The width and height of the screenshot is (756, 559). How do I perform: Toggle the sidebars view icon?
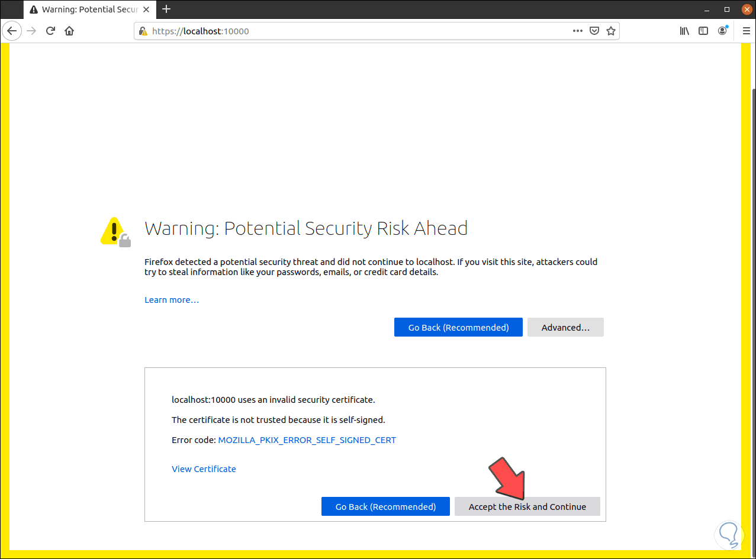(703, 31)
